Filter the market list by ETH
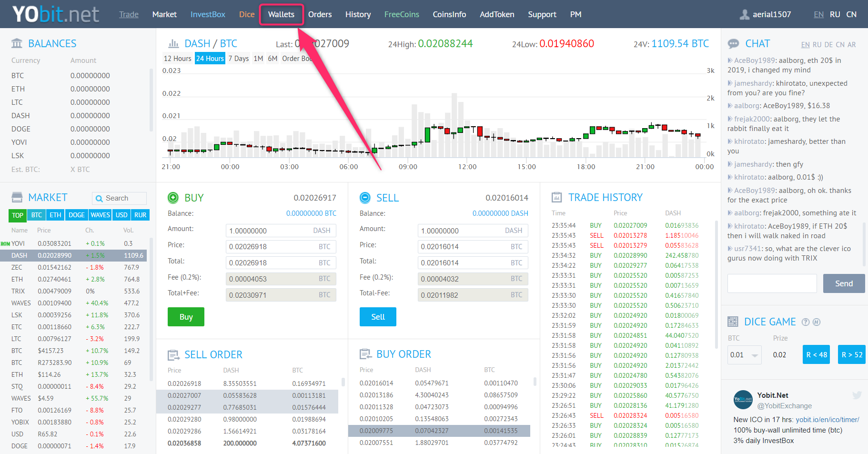868x454 pixels. click(x=55, y=215)
